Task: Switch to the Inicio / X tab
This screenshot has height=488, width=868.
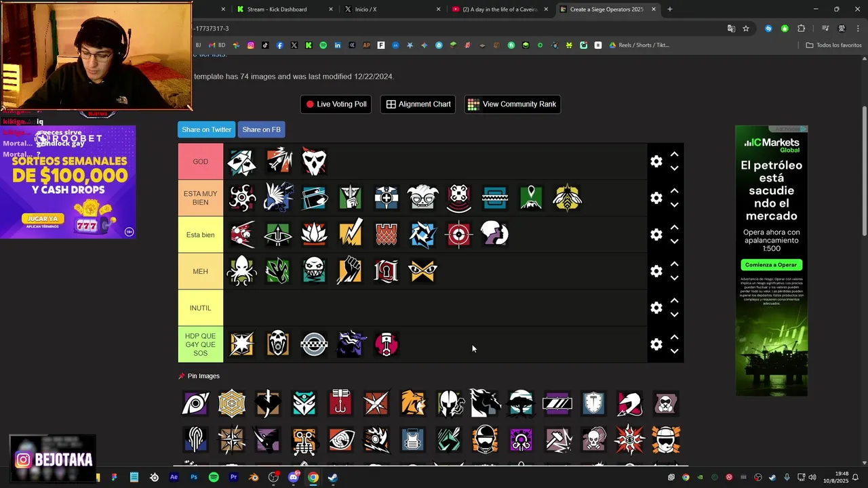Action: [x=392, y=9]
